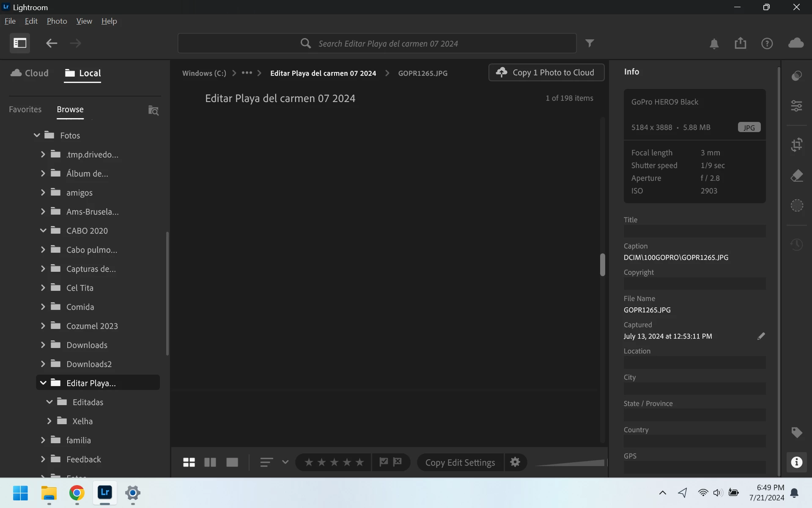Open the Photo menu
812x508 pixels.
click(x=57, y=21)
